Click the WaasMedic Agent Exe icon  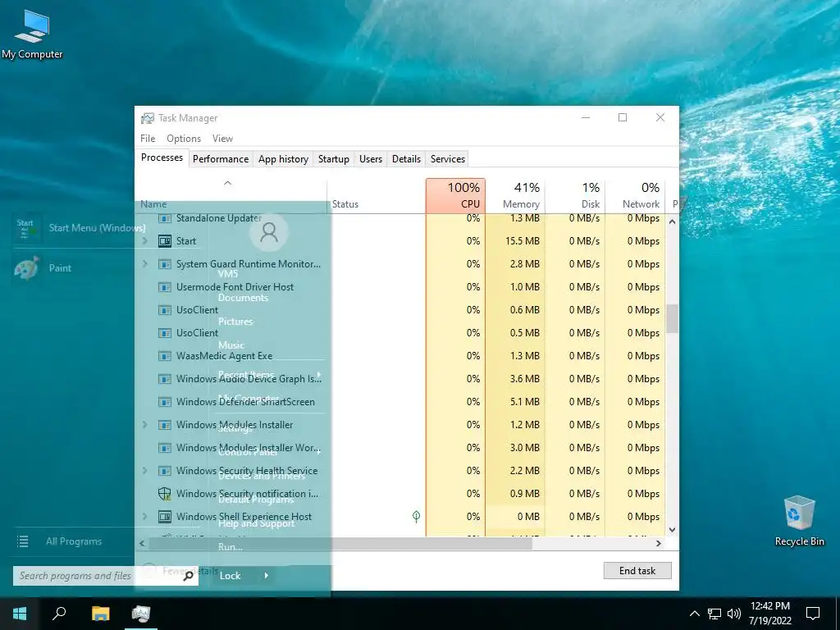(x=165, y=356)
